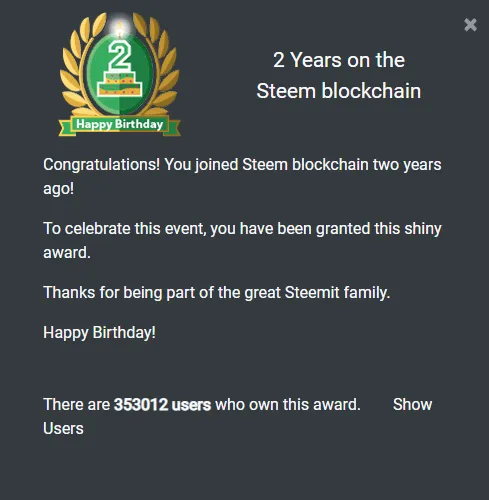Viewport: 489px width, 500px height.
Task: Click the 'Steem blockchain' title line
Action: coord(339,91)
